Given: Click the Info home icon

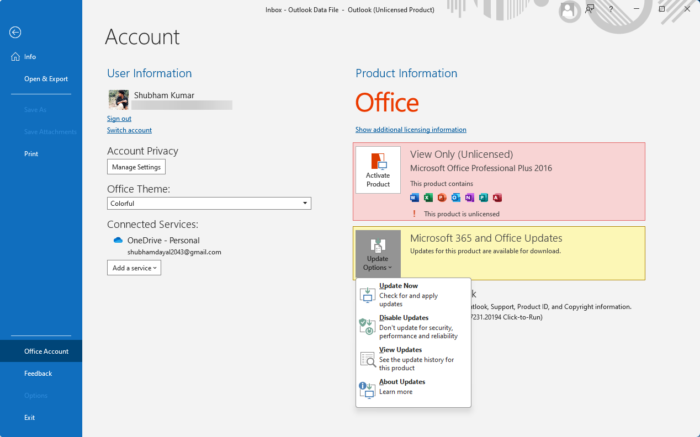Looking at the screenshot, I should tap(15, 57).
